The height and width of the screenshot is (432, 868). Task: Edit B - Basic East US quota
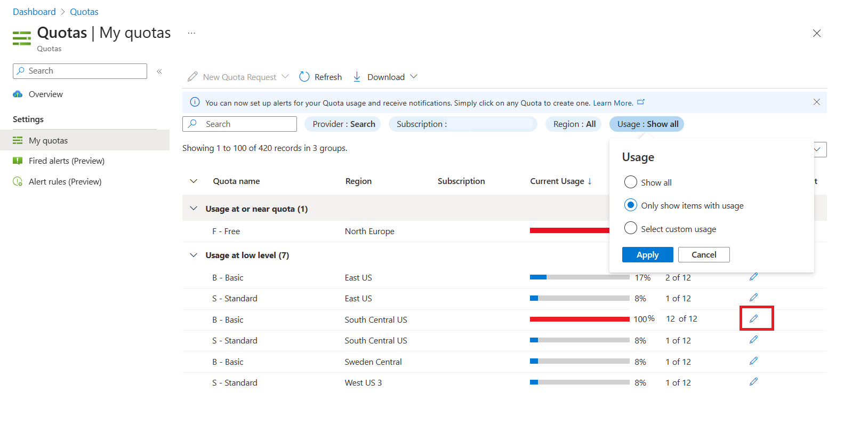[753, 276]
